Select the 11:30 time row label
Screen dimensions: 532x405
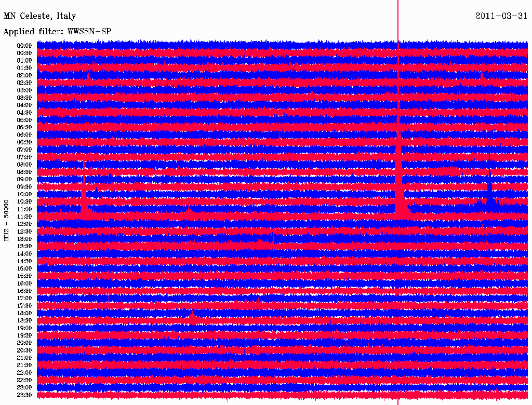(x=24, y=217)
